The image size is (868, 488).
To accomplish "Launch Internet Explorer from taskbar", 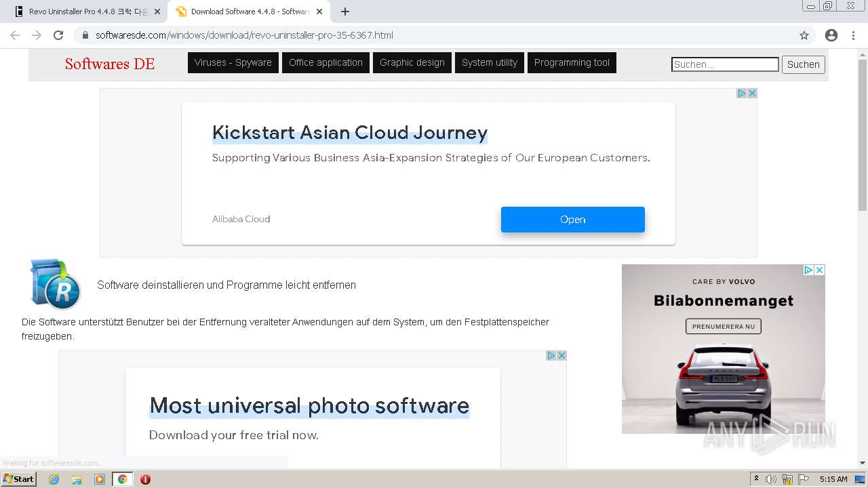I will 54,479.
